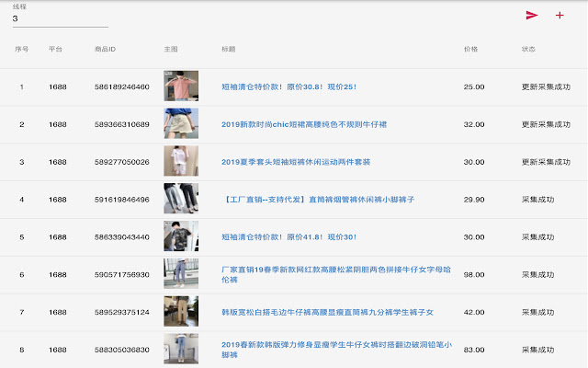Viewport: 588px width, 368px height.
Task: Open link 【工厂直销--支持代发】直筒裤烟管裤
Action: click(x=318, y=200)
